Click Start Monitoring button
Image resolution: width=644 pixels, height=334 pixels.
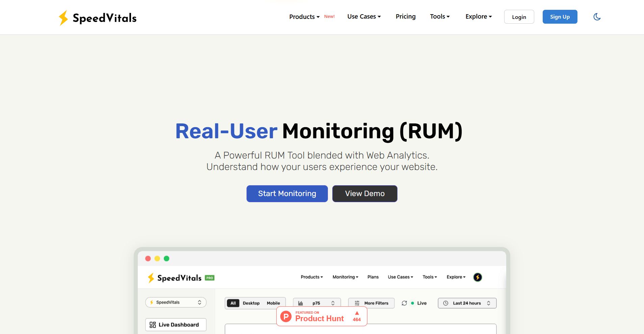point(287,194)
